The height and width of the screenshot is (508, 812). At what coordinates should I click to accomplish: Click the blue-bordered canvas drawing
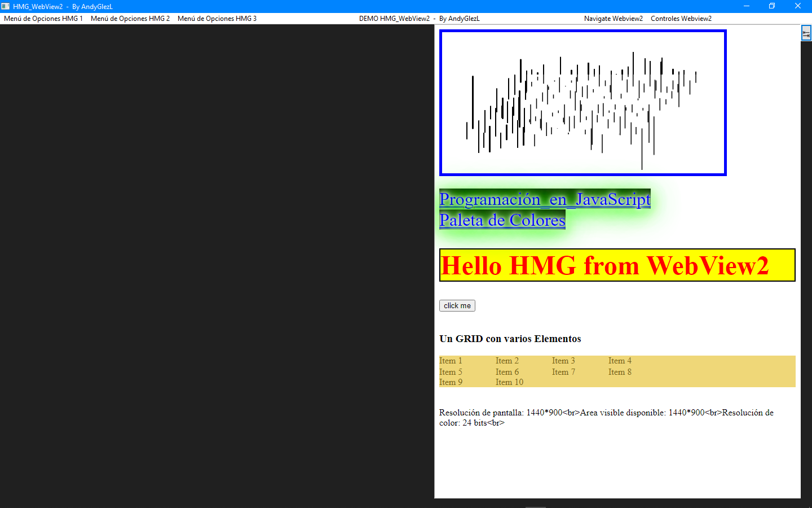click(x=582, y=103)
